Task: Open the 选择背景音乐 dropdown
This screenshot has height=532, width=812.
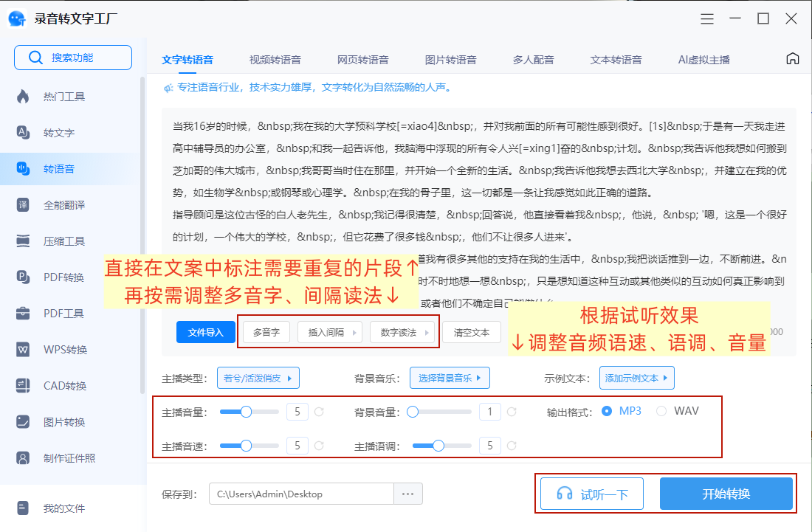Action: (x=450, y=378)
